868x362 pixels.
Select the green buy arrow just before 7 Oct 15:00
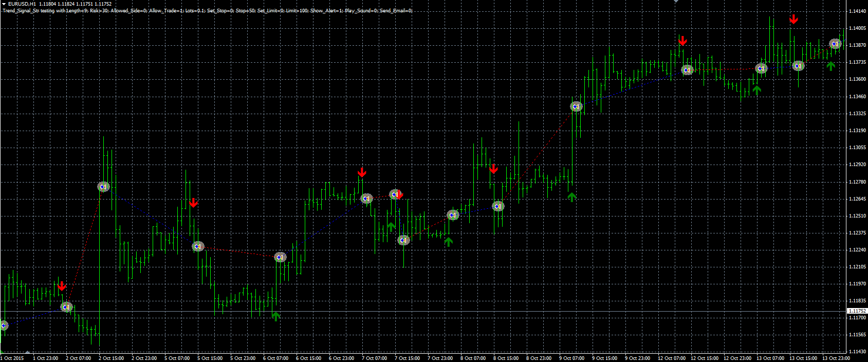[391, 227]
